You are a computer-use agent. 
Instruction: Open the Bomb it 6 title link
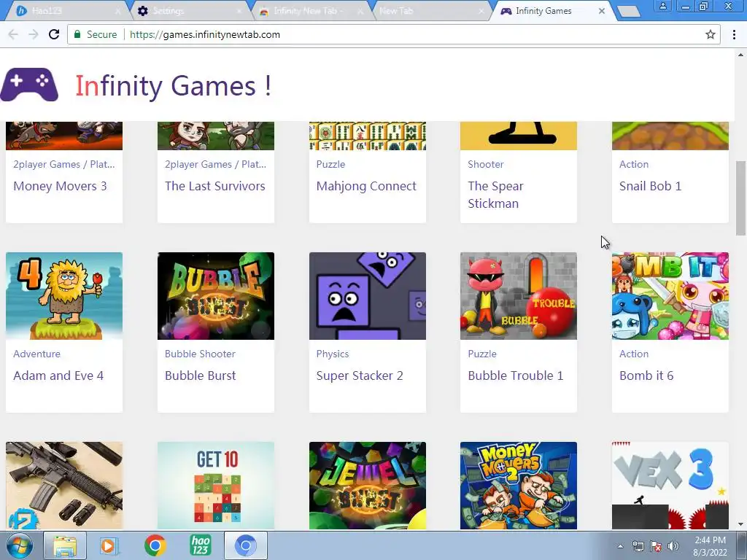(646, 376)
